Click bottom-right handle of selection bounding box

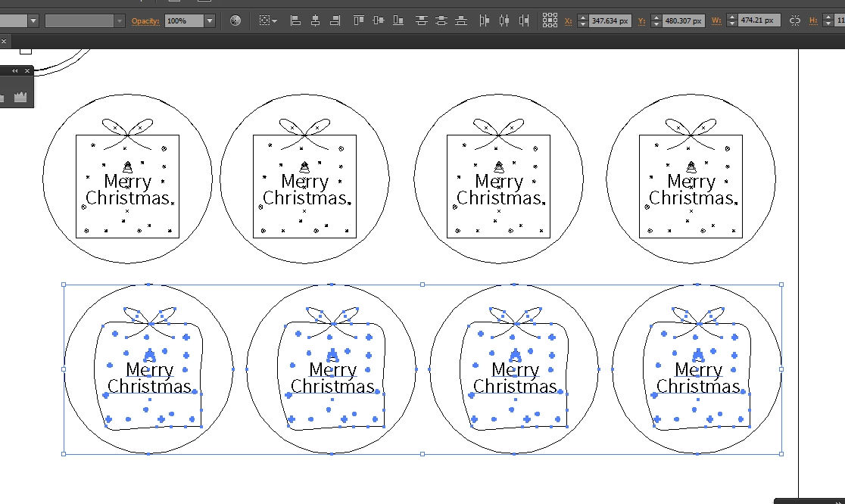pos(781,454)
